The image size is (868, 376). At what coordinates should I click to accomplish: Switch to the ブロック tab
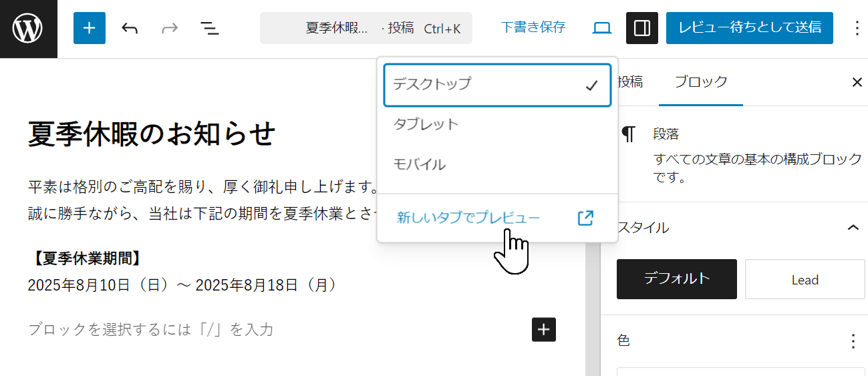pos(700,82)
